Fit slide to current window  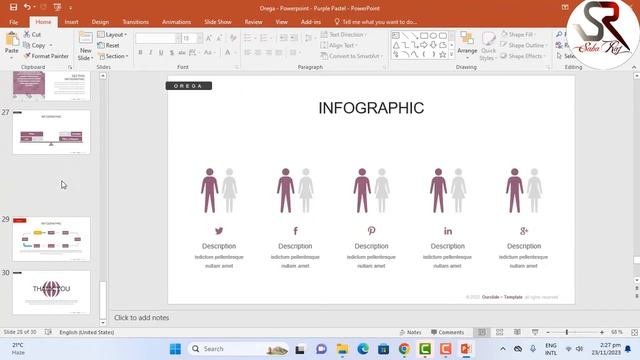click(x=634, y=332)
